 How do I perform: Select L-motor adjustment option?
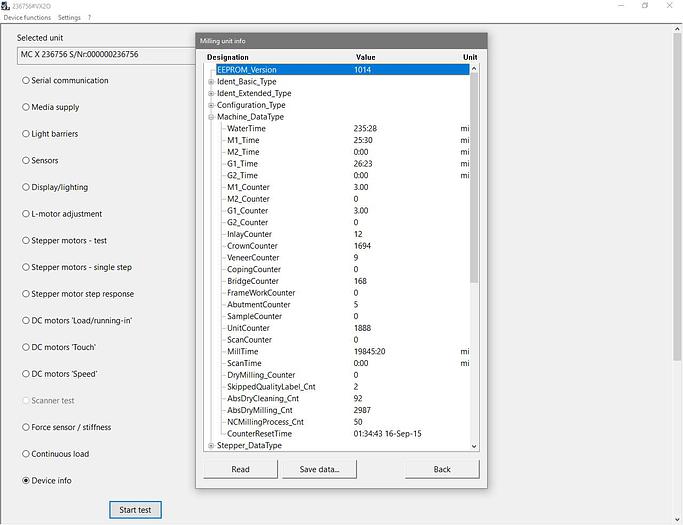[26, 214]
